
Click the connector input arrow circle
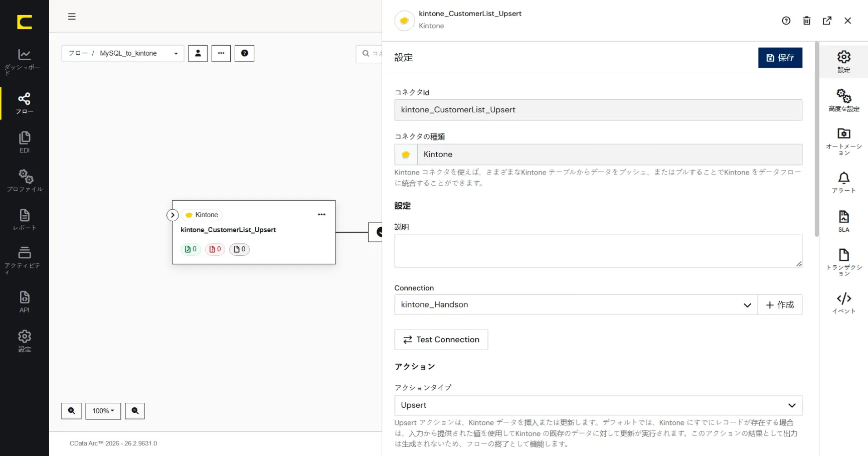(x=172, y=215)
